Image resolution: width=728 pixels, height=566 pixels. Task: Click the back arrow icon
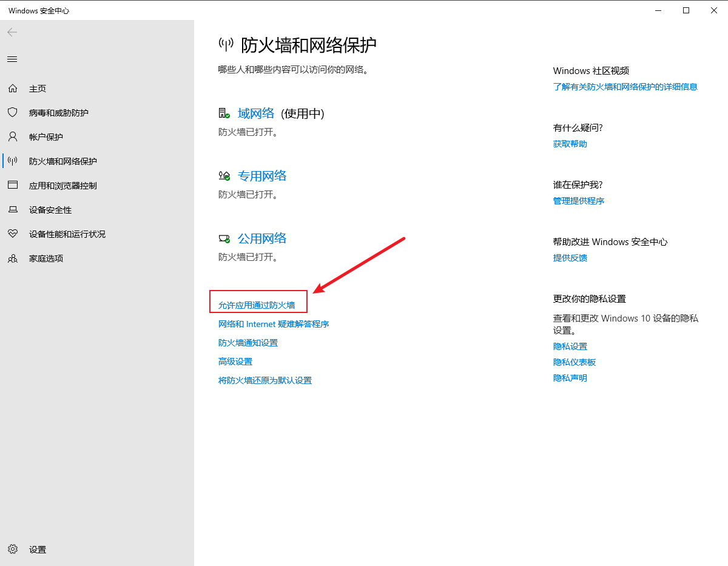click(x=12, y=32)
